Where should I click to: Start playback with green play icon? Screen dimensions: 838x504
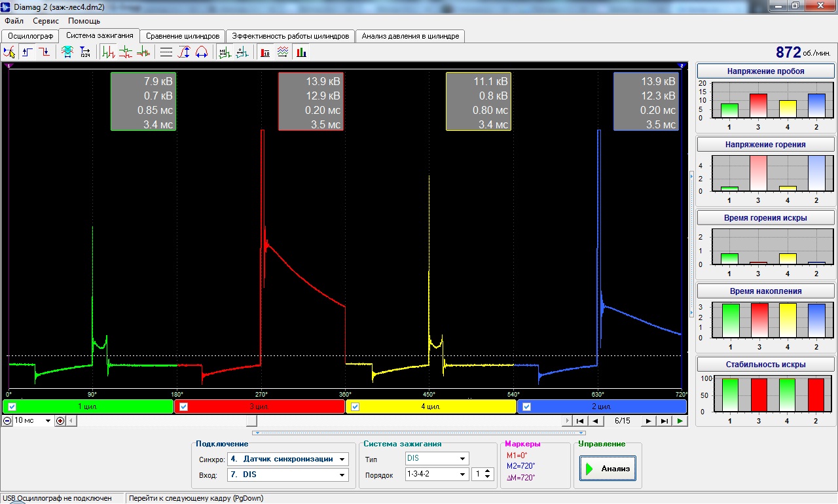[x=681, y=421]
